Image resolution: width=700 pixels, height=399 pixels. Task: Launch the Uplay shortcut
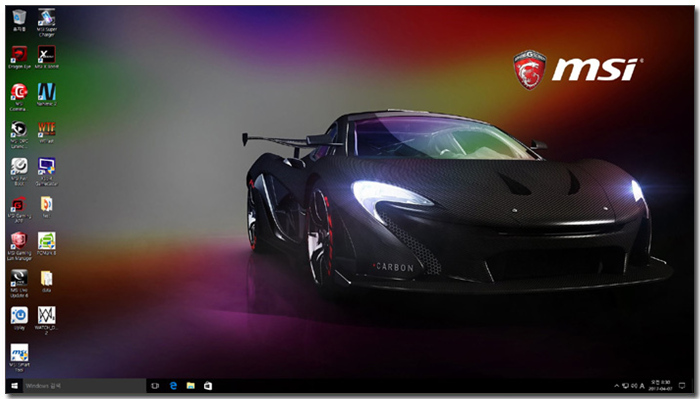click(x=19, y=319)
